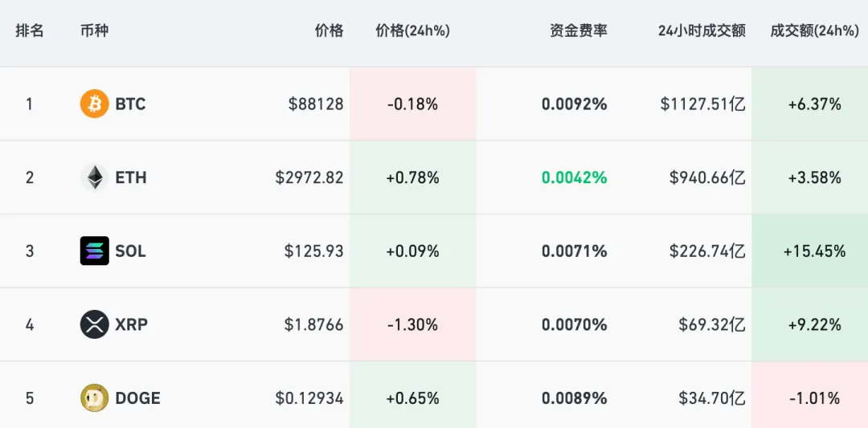Open the DOGE coin name link
This screenshot has height=428, width=868.
pos(137,398)
